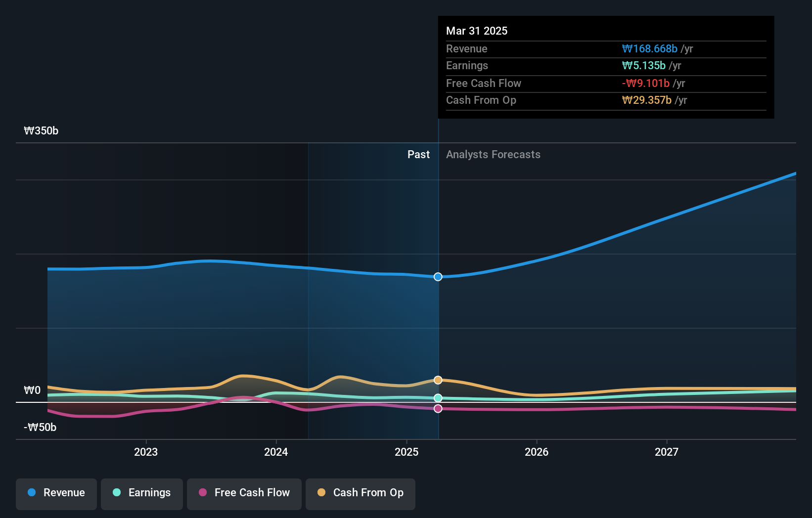Click the 2026 axis label
This screenshot has width=812, height=518.
pos(537,452)
